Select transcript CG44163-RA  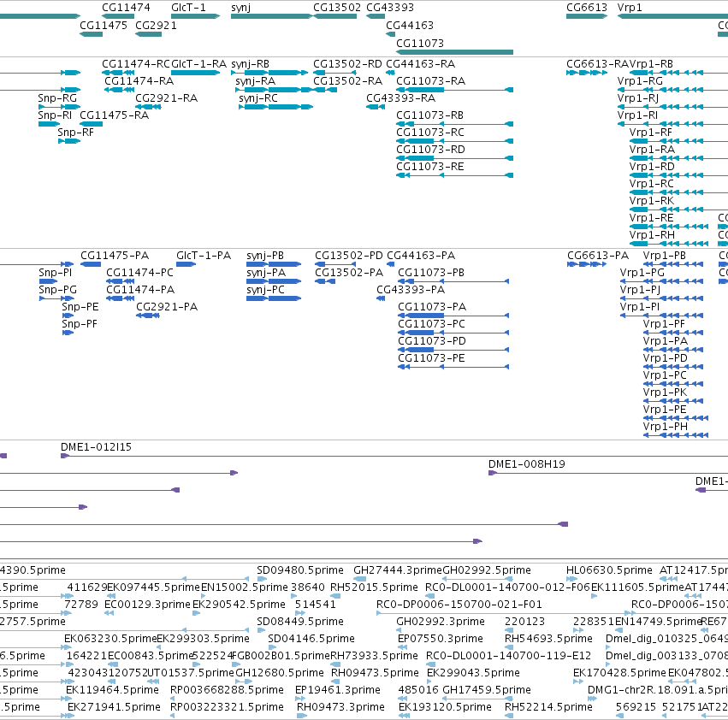(420, 64)
